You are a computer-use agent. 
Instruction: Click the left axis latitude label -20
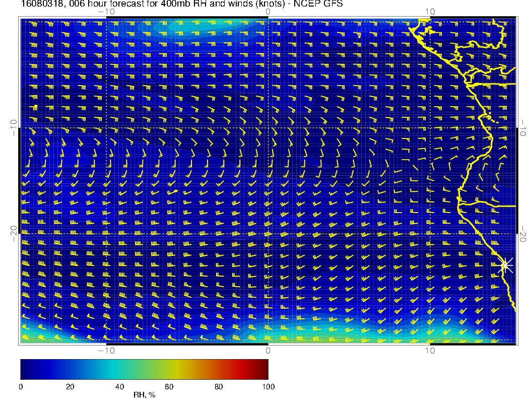tap(14, 233)
